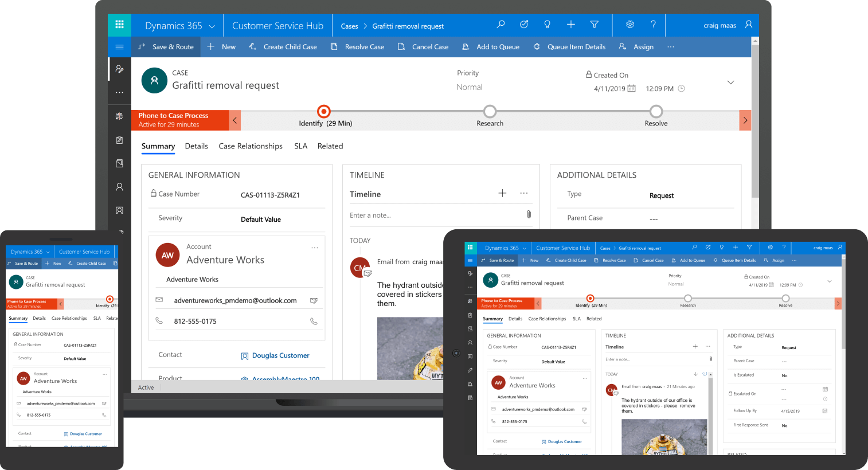Open the Dynamics 365 dropdown arrow

(x=212, y=26)
